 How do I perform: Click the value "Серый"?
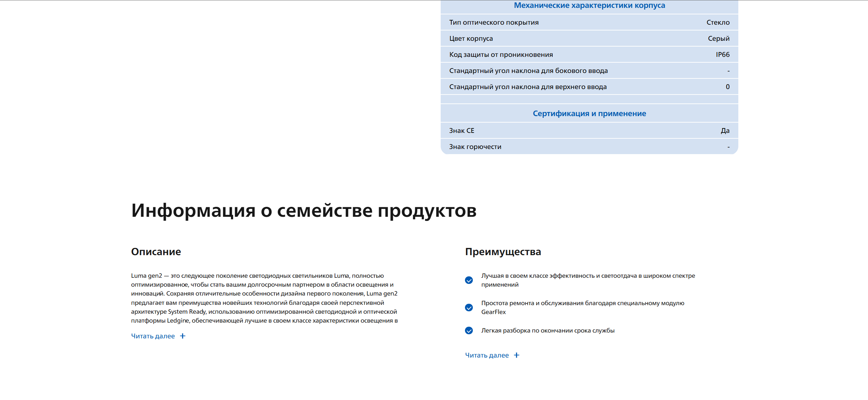(718, 38)
